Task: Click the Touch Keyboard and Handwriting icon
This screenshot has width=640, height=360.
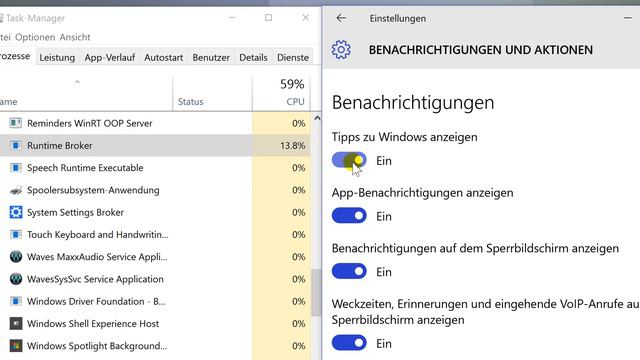Action: (16, 235)
